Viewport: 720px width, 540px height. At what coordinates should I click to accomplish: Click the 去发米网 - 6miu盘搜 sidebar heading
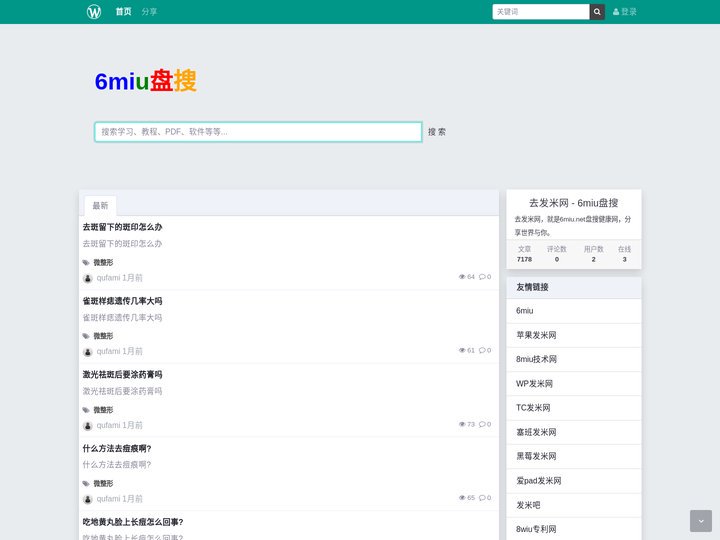(574, 202)
